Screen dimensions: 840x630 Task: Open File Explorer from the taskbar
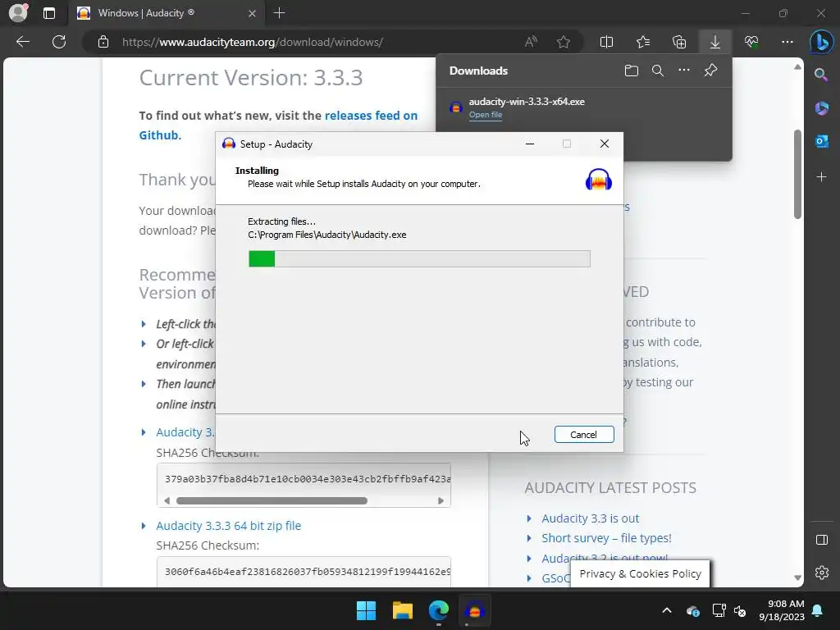tap(402, 610)
